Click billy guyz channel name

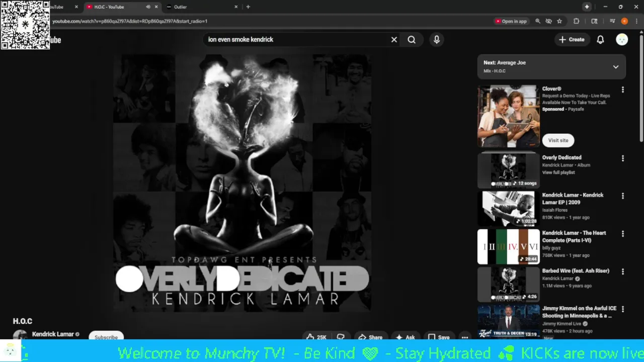pyautogui.click(x=552, y=248)
